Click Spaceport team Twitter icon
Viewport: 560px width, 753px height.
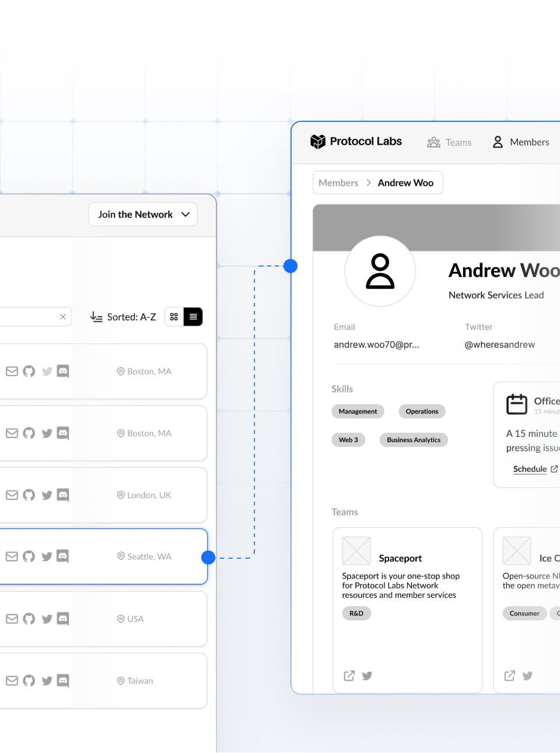click(x=367, y=675)
